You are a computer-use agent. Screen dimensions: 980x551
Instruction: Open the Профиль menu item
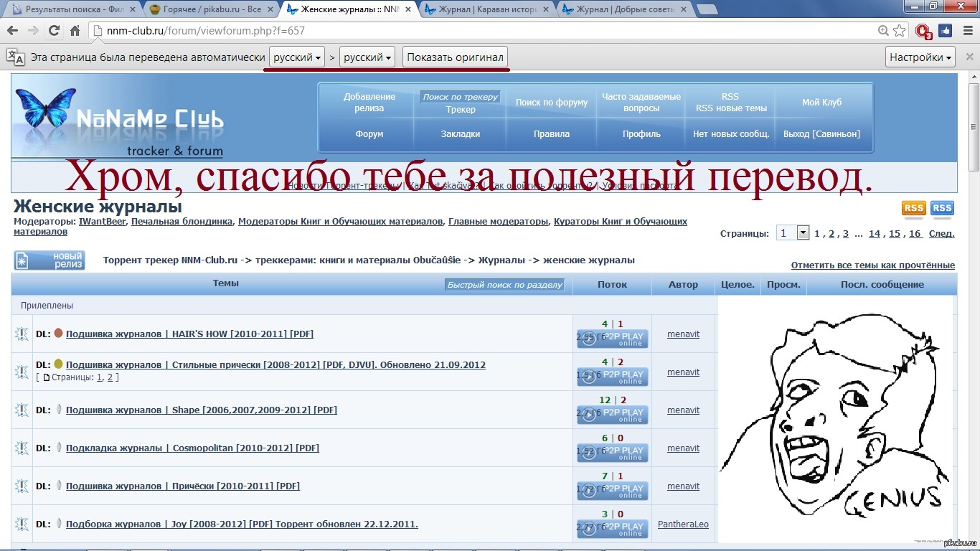[x=641, y=134]
